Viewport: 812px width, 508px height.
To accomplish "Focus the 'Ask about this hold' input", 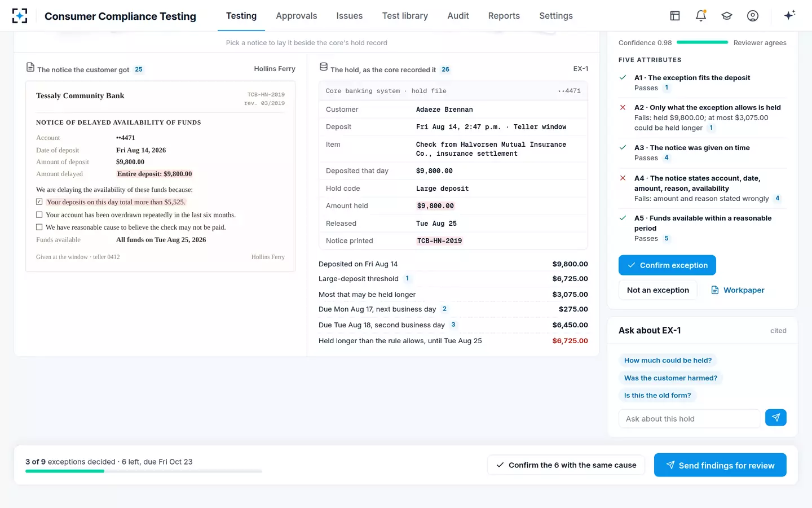I will 690,419.
